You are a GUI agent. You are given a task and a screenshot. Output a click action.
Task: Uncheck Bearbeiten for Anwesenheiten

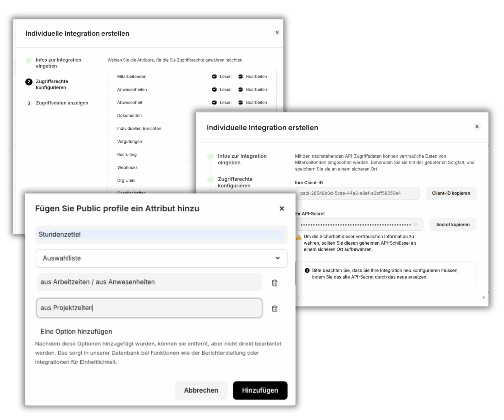coord(240,90)
